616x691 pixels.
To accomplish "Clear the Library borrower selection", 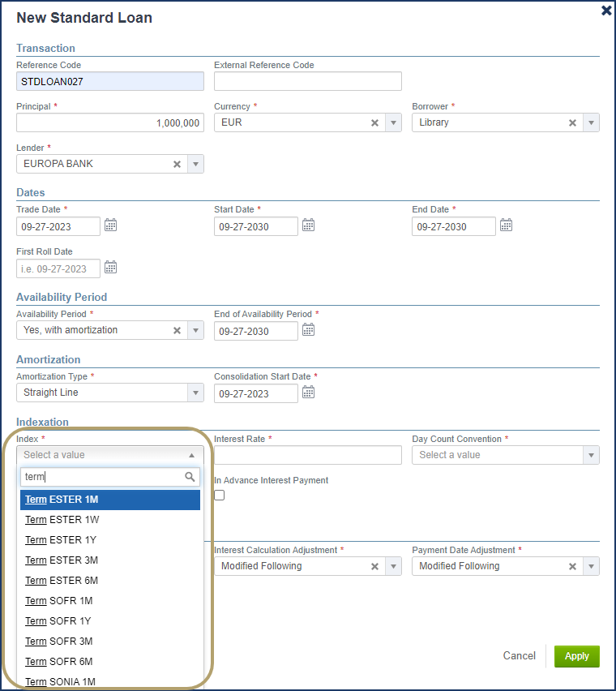I will pyautogui.click(x=572, y=123).
